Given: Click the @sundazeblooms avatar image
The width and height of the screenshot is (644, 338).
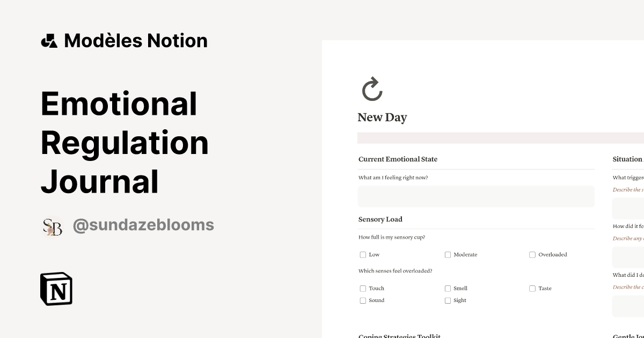Looking at the screenshot, I should (52, 225).
